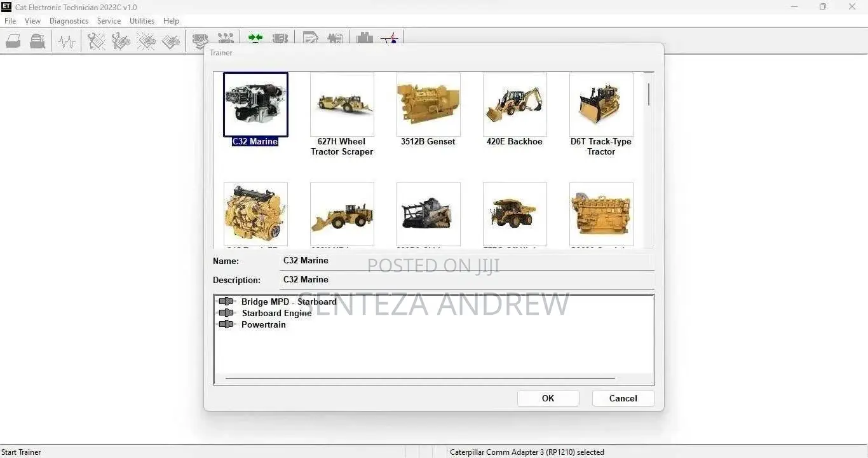This screenshot has height=458, width=868.
Task: Click the configuration icon beside ECM summary
Action: pos(226,38)
